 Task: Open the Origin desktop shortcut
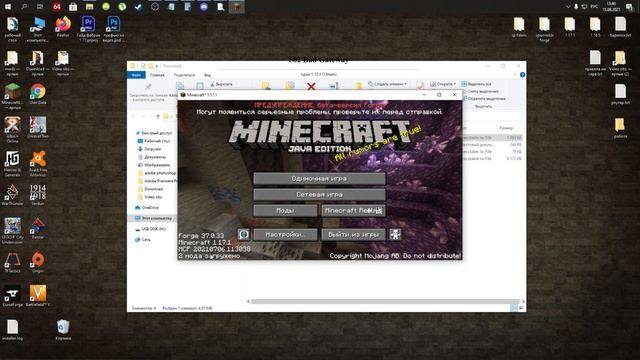(38, 262)
